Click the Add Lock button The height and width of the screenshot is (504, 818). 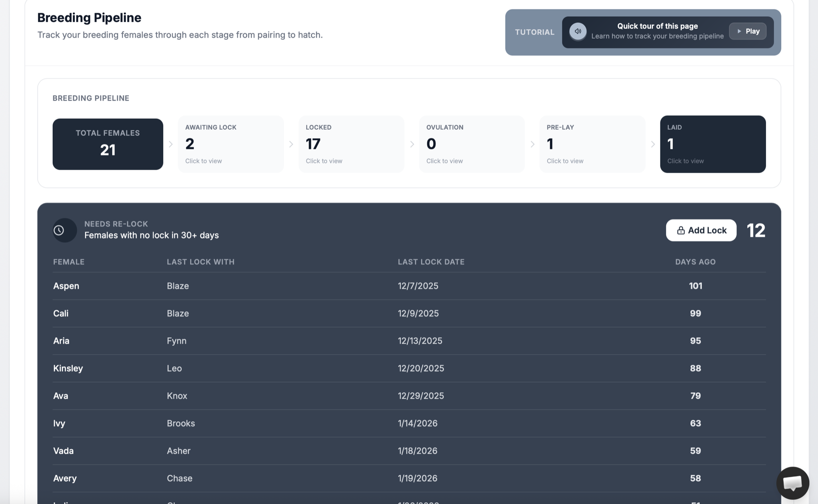701,230
